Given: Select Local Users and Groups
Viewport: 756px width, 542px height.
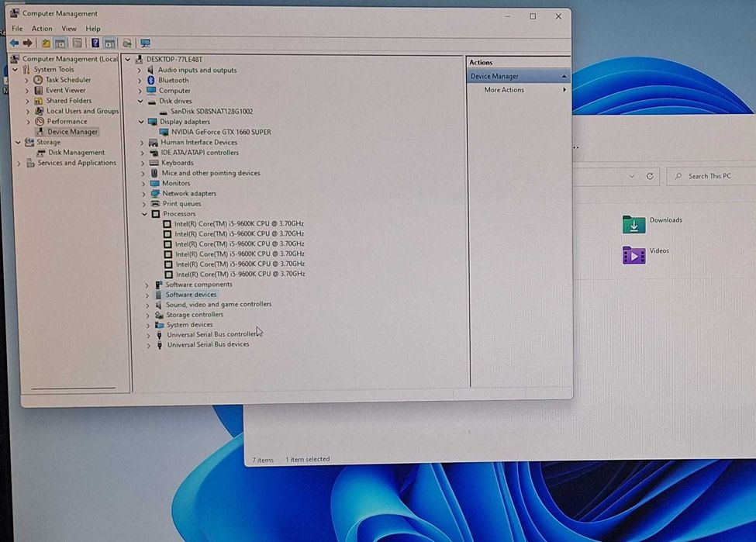Looking at the screenshot, I should 82,111.
